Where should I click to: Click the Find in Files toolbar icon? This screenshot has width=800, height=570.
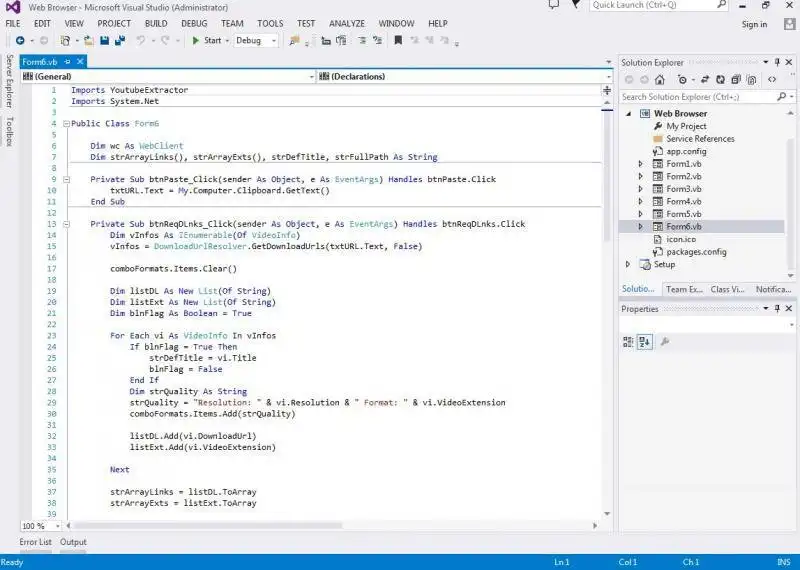(x=294, y=40)
